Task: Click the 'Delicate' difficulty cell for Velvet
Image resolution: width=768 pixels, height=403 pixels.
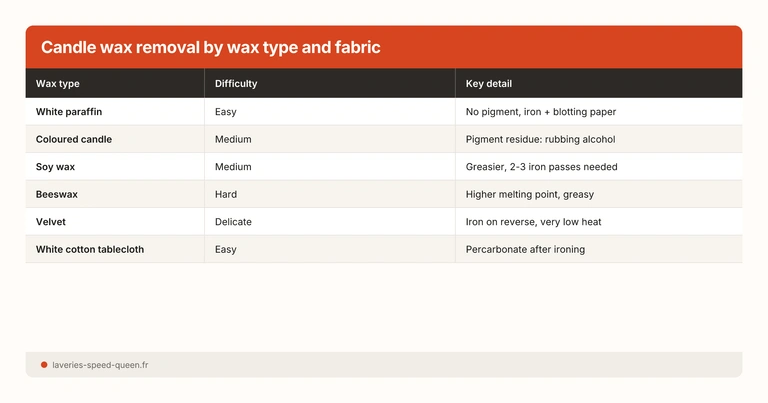Action: coord(233,221)
